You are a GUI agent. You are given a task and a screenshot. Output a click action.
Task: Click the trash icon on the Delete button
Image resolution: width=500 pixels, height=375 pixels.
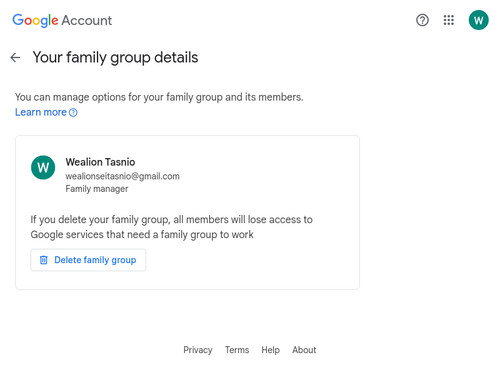(x=44, y=260)
